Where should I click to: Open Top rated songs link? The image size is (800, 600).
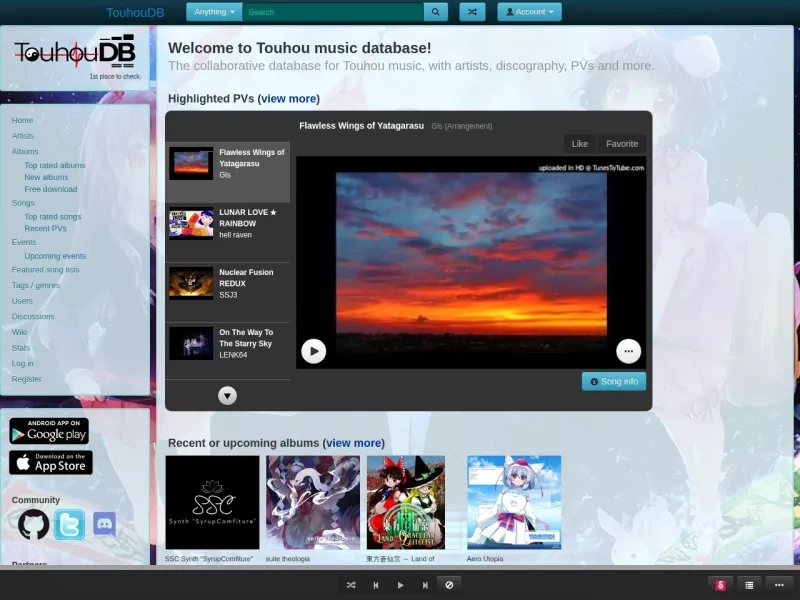pyautogui.click(x=53, y=216)
